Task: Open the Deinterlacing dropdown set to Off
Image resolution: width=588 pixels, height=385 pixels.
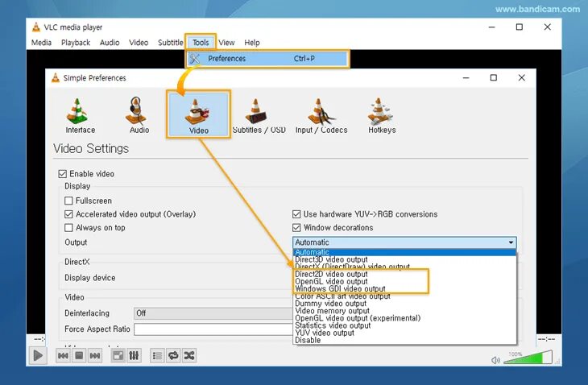Action: [x=213, y=313]
